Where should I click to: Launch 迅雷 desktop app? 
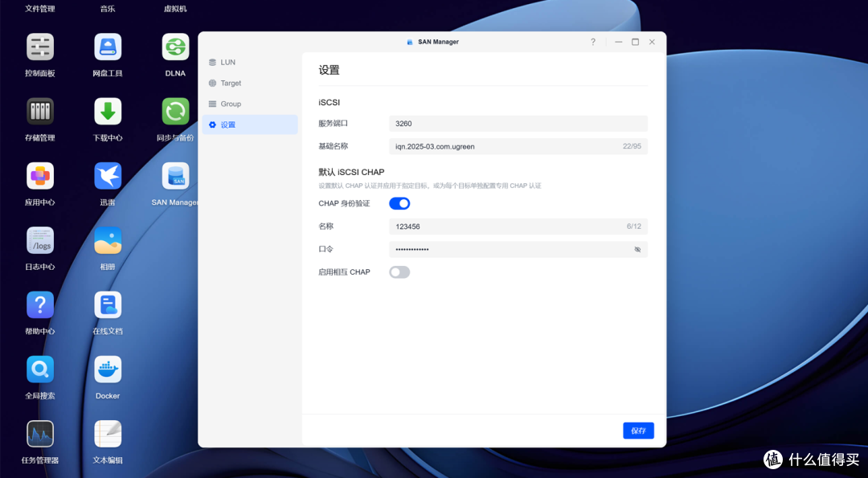point(108,176)
